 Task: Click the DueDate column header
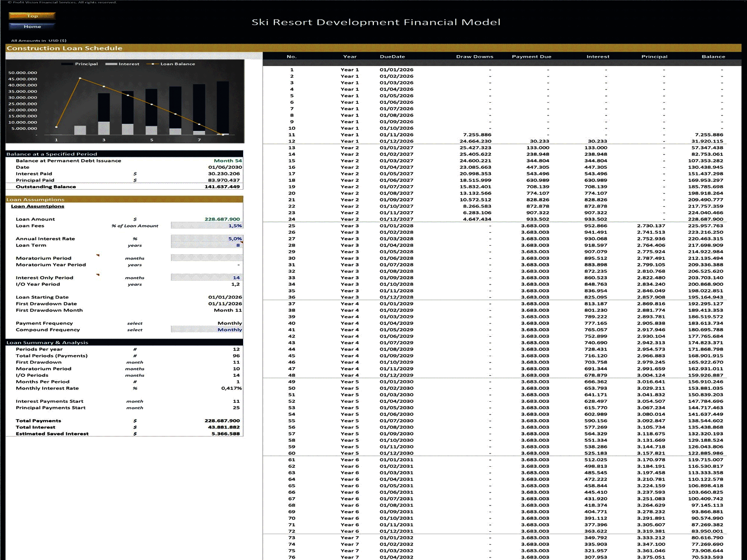[x=392, y=57]
